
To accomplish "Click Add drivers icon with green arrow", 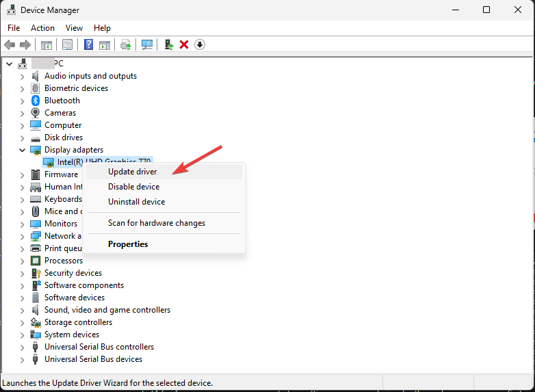I will [168, 44].
